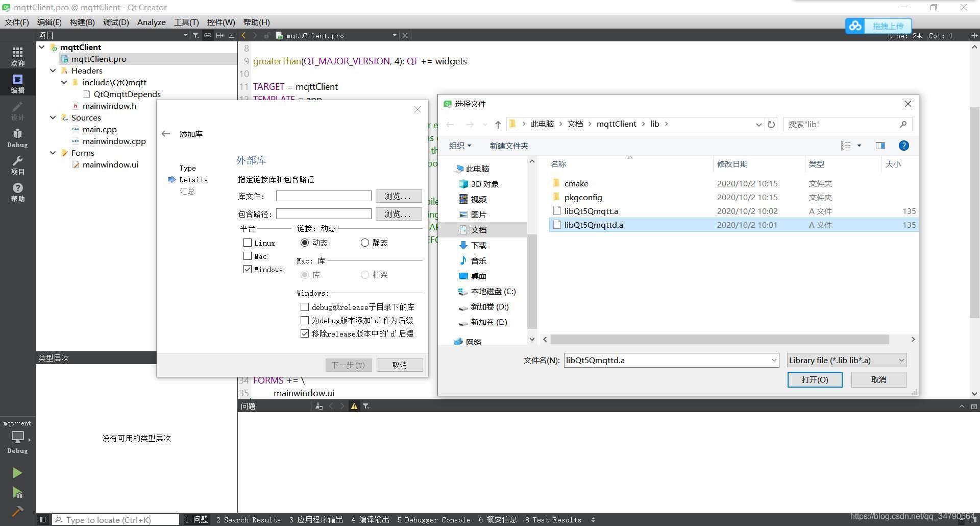This screenshot has width=980, height=526.
Task: Click the file list horizontal scrollbar
Action: [720, 340]
